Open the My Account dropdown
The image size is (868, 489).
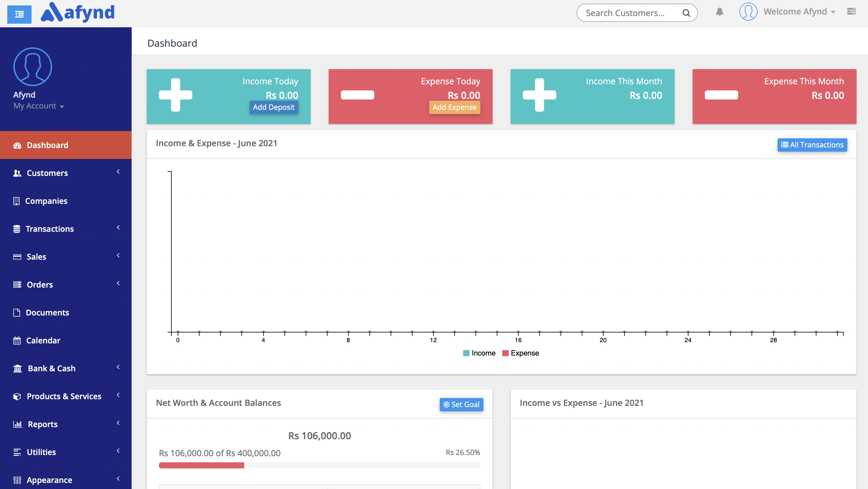pyautogui.click(x=39, y=106)
